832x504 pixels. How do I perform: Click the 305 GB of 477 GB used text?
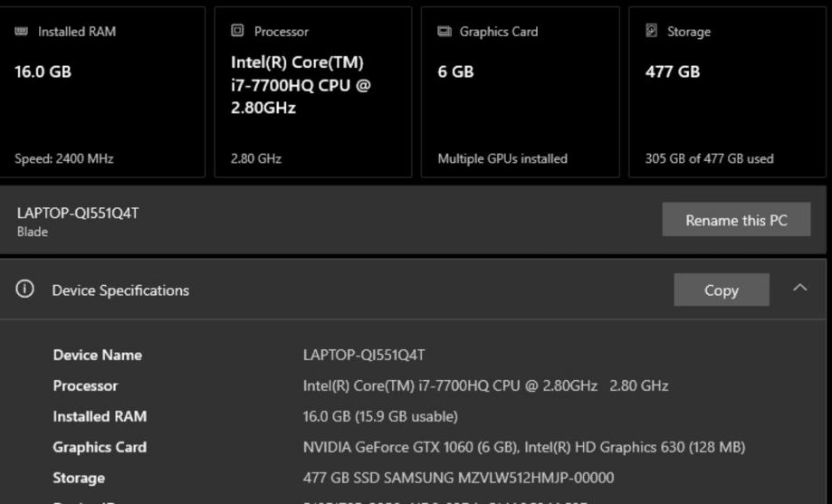tap(709, 158)
